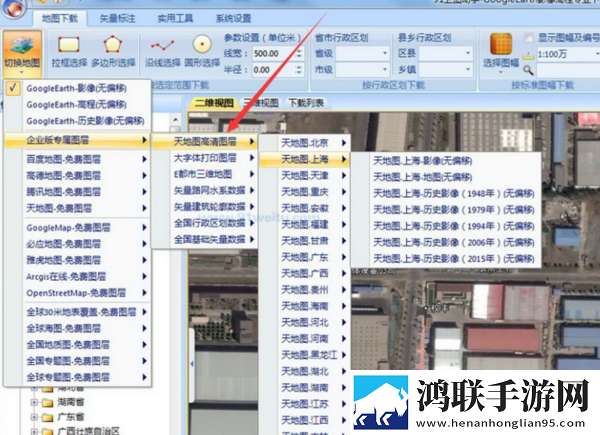Open the 天地图-免费图层 submenu

click(78, 208)
